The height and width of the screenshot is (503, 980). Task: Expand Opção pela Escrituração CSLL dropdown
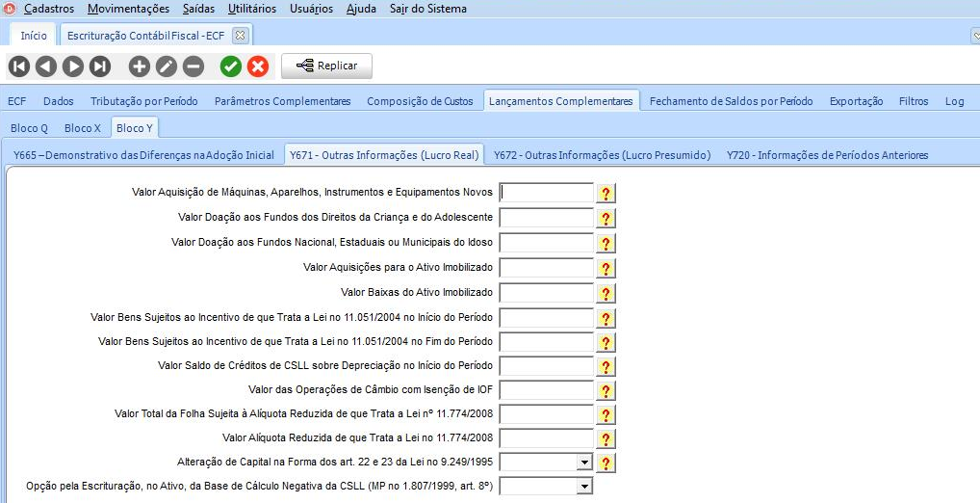(x=584, y=486)
